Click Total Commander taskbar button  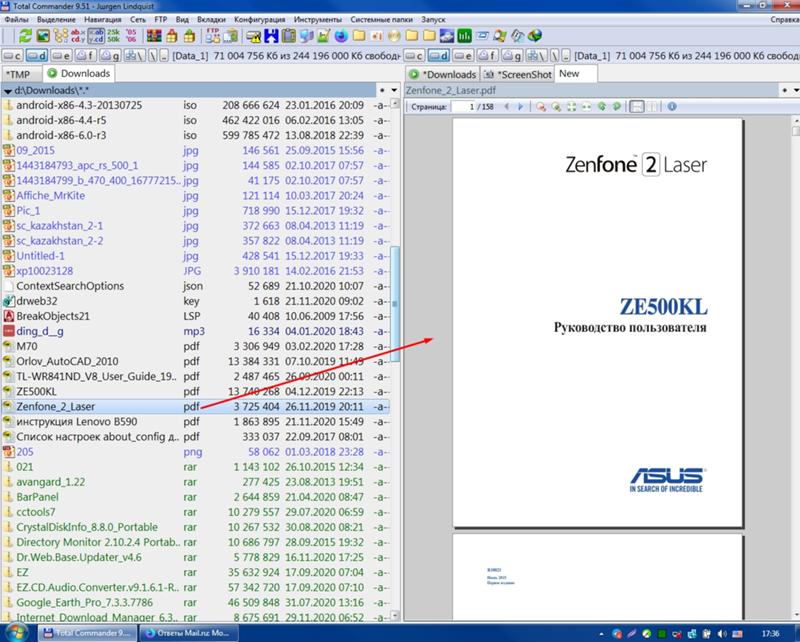click(87, 633)
